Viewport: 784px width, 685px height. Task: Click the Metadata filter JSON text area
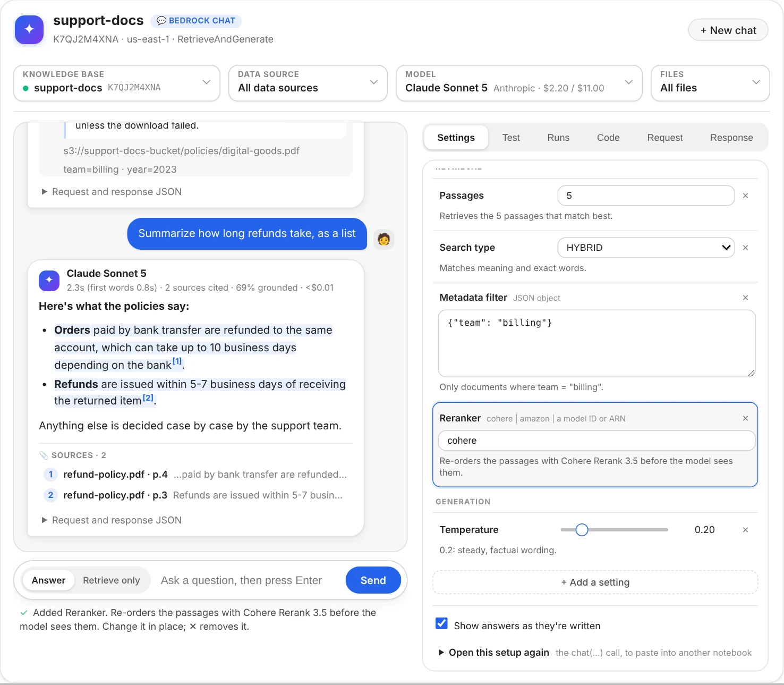(596, 343)
